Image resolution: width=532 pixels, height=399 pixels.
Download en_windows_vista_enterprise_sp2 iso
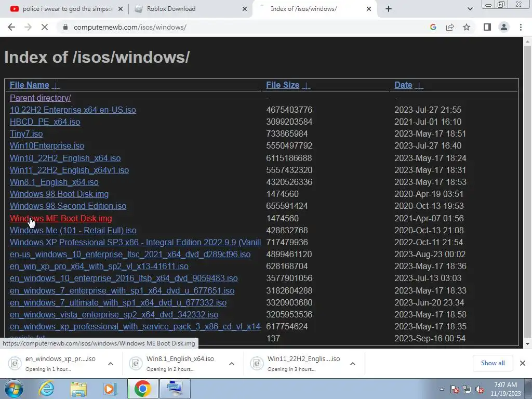(114, 314)
